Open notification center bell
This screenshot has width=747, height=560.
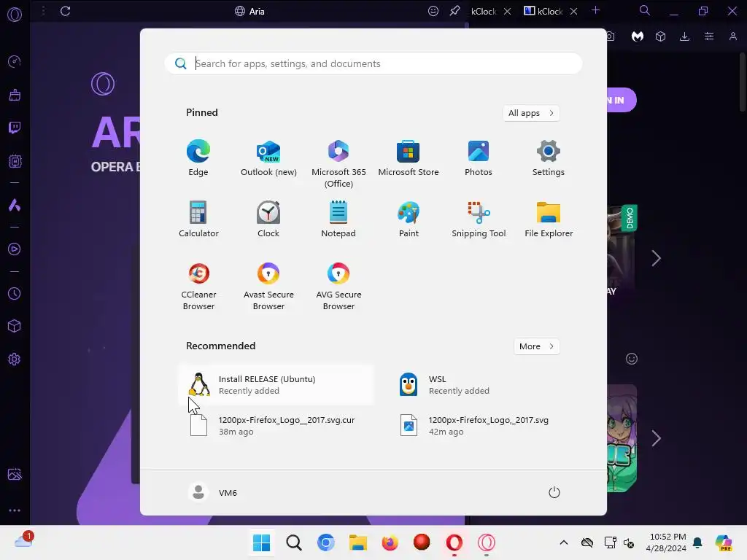point(697,542)
